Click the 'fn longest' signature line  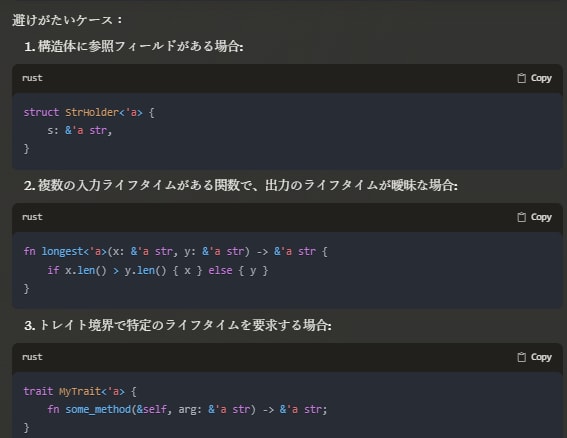(x=175, y=251)
